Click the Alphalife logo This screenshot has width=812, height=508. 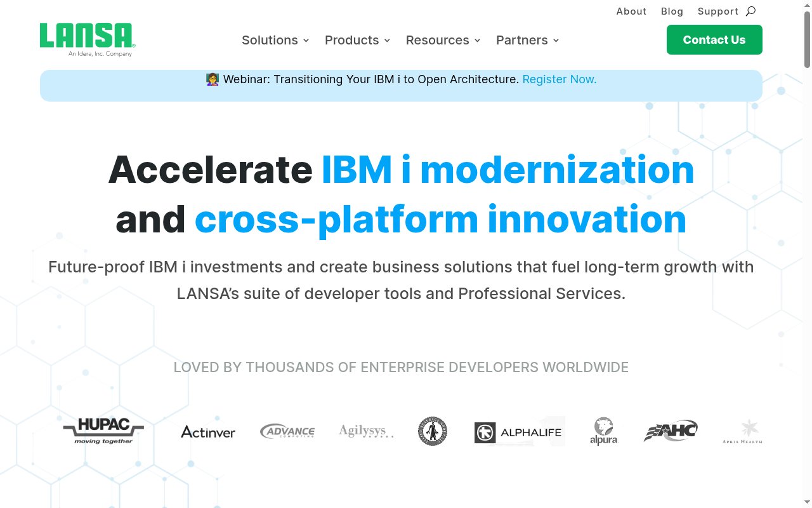coord(520,432)
